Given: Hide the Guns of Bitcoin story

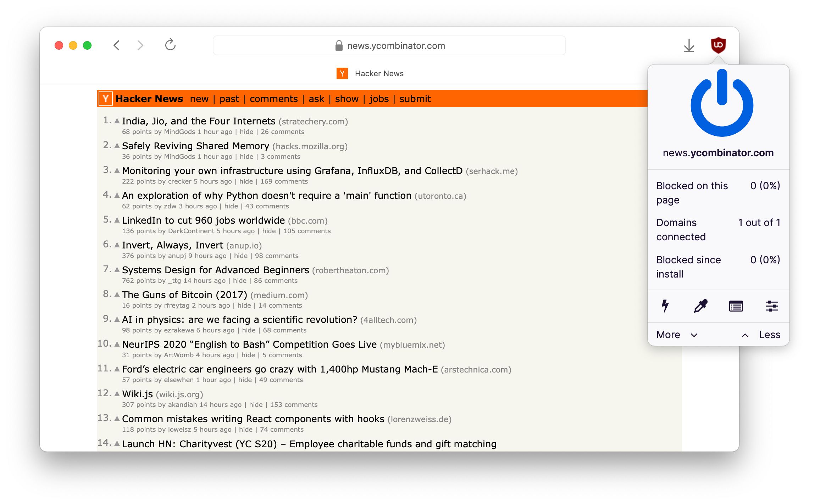Looking at the screenshot, I should (244, 305).
